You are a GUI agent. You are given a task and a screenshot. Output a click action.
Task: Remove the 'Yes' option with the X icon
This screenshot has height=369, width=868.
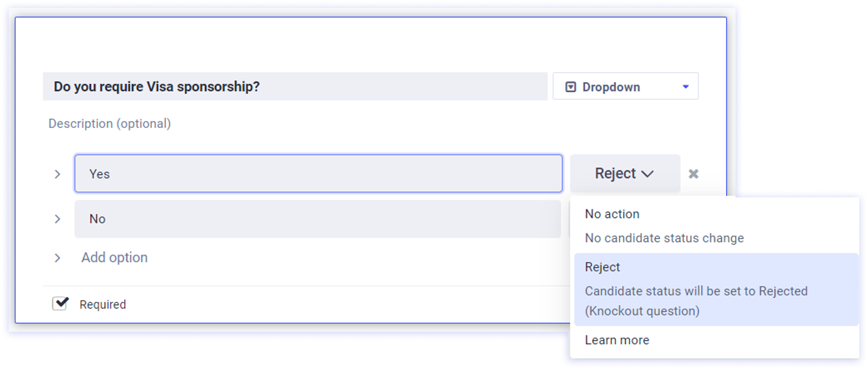pyautogui.click(x=693, y=174)
